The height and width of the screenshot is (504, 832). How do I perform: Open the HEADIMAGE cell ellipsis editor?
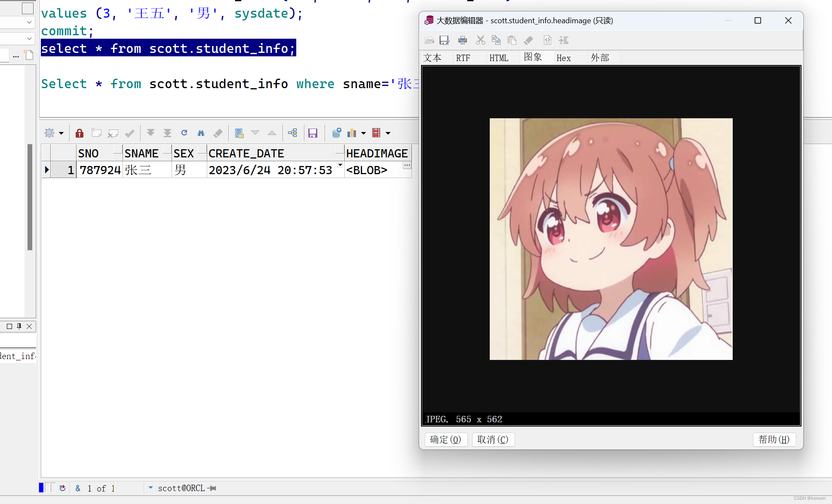(x=407, y=165)
